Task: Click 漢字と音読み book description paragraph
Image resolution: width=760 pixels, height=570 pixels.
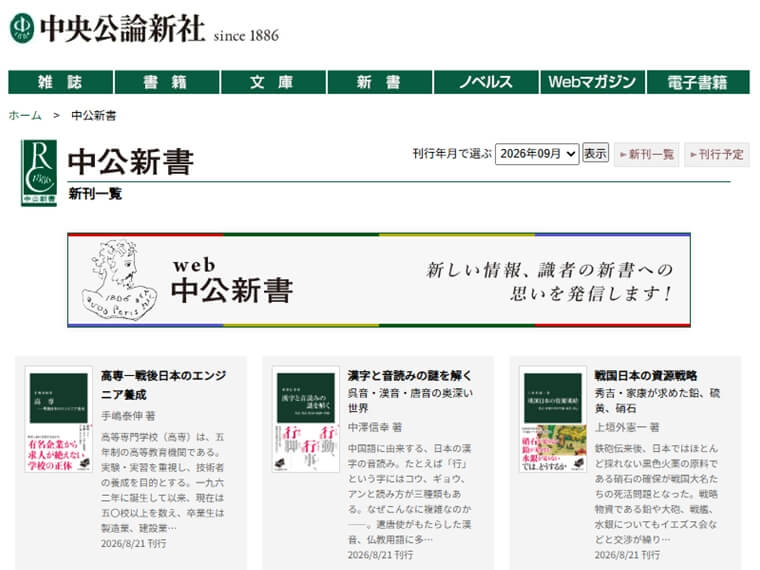Action: 410,493
